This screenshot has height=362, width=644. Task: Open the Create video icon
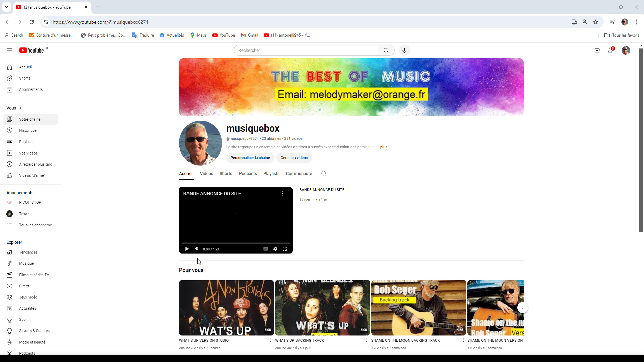[597, 50]
